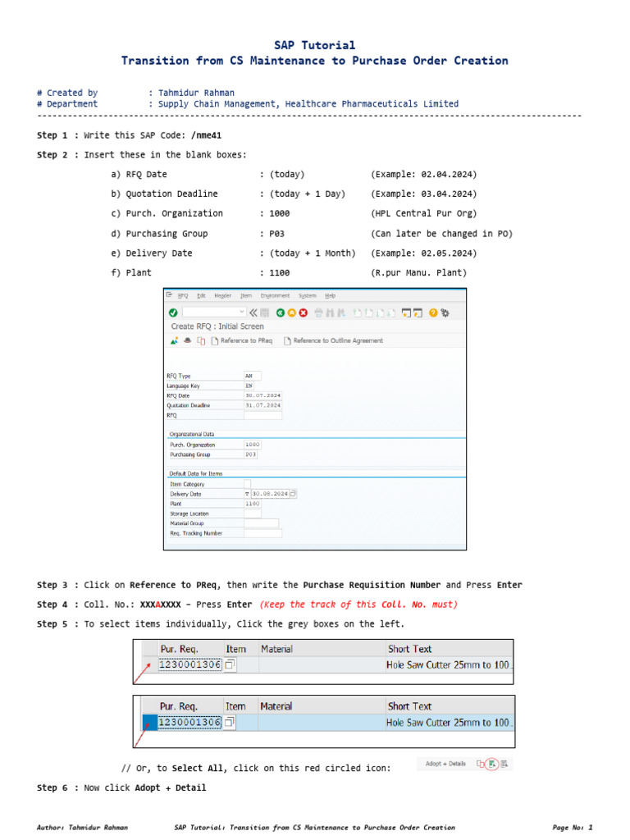Screen dimensions: 630x840
Task: Click Reference to PReq button
Action: click(242, 340)
